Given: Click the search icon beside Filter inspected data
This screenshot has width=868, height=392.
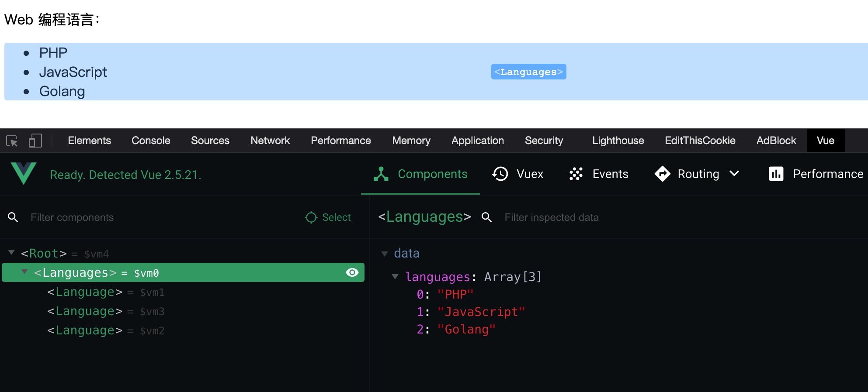Looking at the screenshot, I should (486, 217).
